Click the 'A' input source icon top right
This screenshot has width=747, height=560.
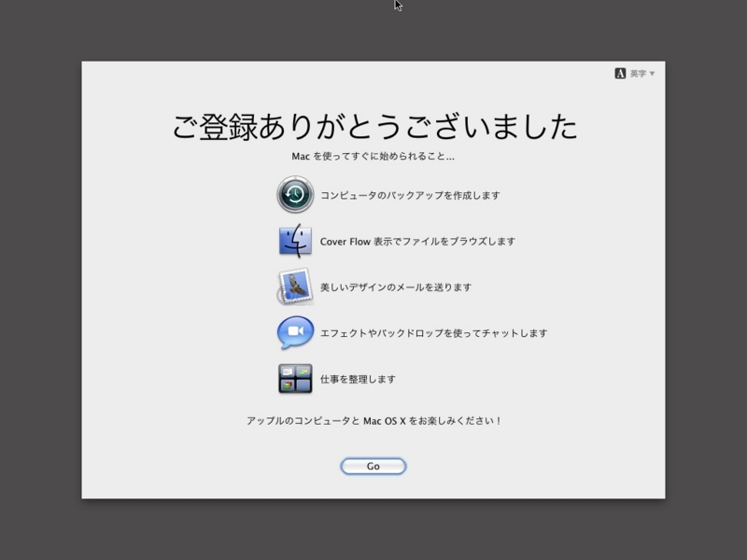tap(619, 71)
